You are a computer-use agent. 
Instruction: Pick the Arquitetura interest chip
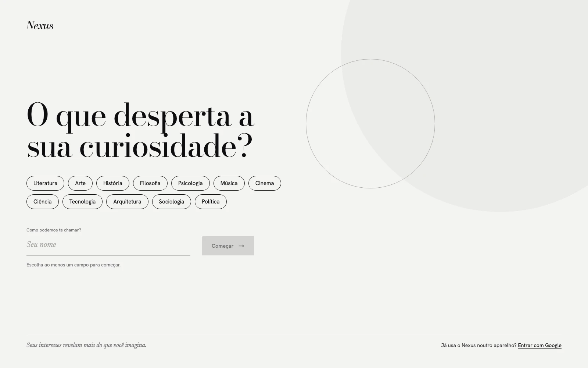coord(127,202)
